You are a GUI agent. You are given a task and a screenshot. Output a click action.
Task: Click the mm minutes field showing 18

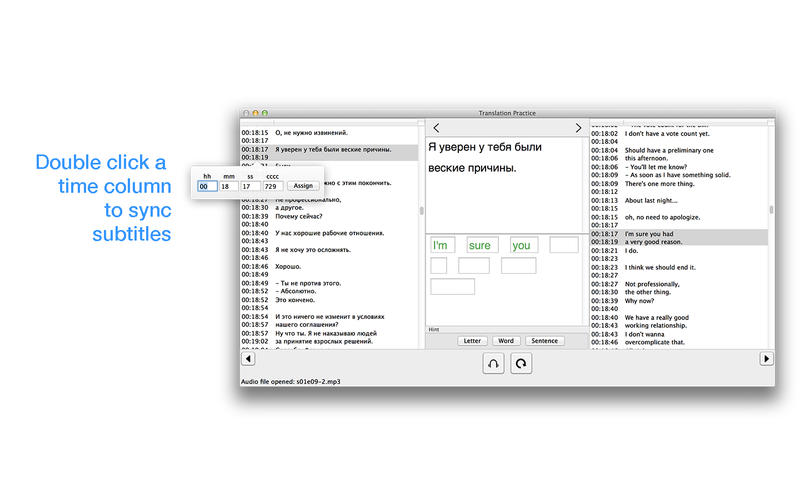[x=229, y=186]
